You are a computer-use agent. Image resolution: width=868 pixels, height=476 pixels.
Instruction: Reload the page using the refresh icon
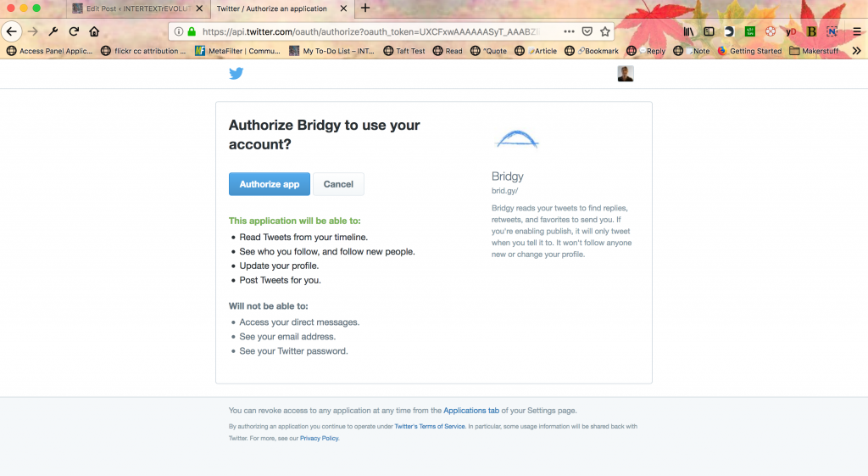[74, 31]
